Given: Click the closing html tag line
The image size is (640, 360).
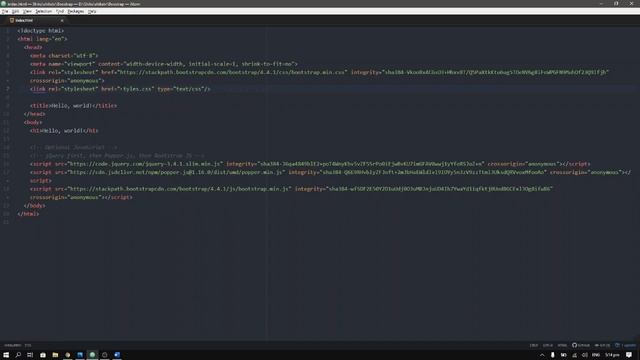Looking at the screenshot, I should [x=28, y=214].
